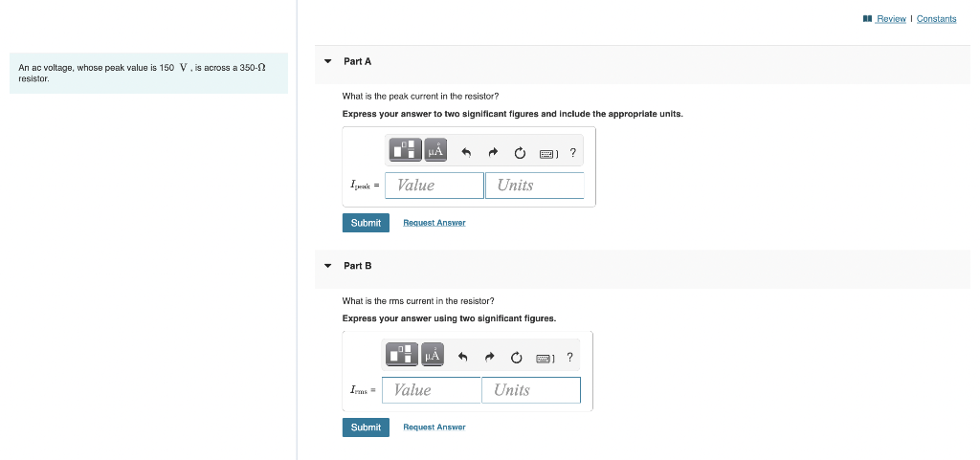Open templates icon in Part B toolbar
The width and height of the screenshot is (980, 460).
tap(402, 355)
